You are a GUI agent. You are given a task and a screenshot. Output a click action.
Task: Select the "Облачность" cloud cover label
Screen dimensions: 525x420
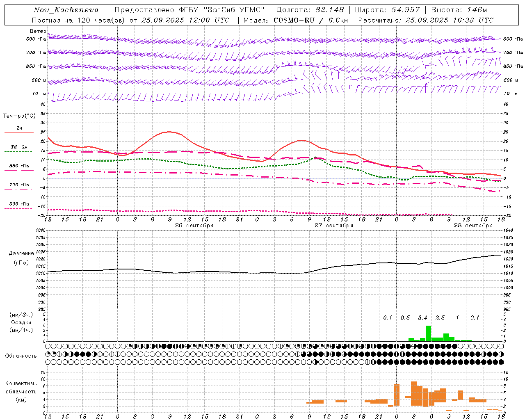point(21,356)
